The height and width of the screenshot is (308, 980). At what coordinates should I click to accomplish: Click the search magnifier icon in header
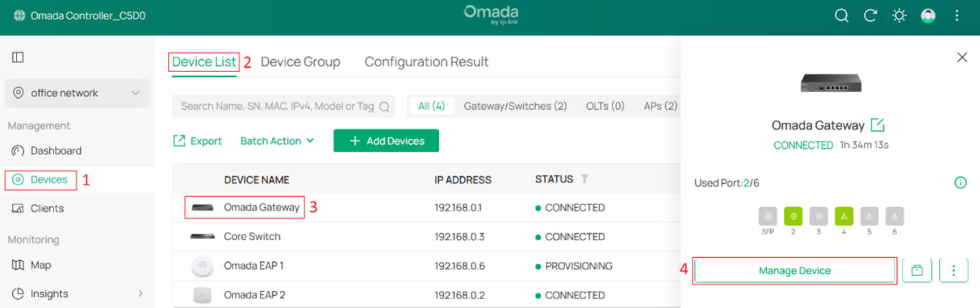point(841,16)
